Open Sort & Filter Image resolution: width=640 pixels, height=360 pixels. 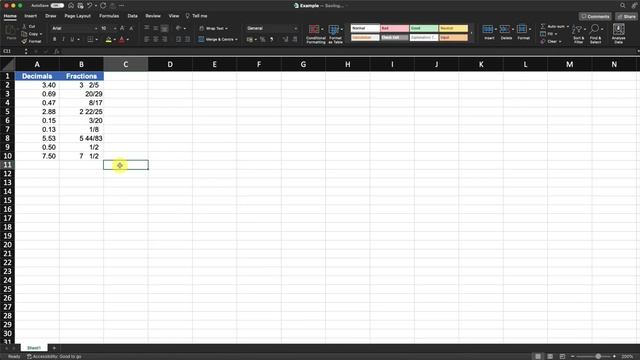(578, 34)
